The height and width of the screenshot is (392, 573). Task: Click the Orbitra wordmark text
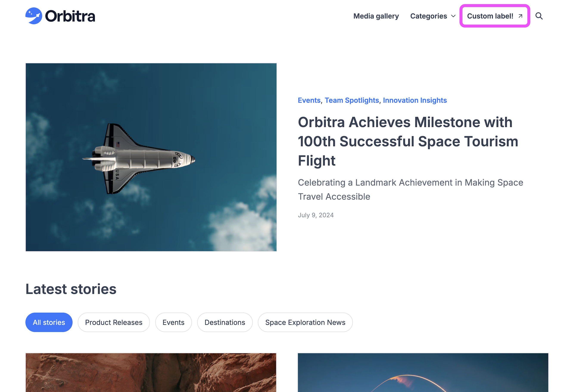click(70, 16)
